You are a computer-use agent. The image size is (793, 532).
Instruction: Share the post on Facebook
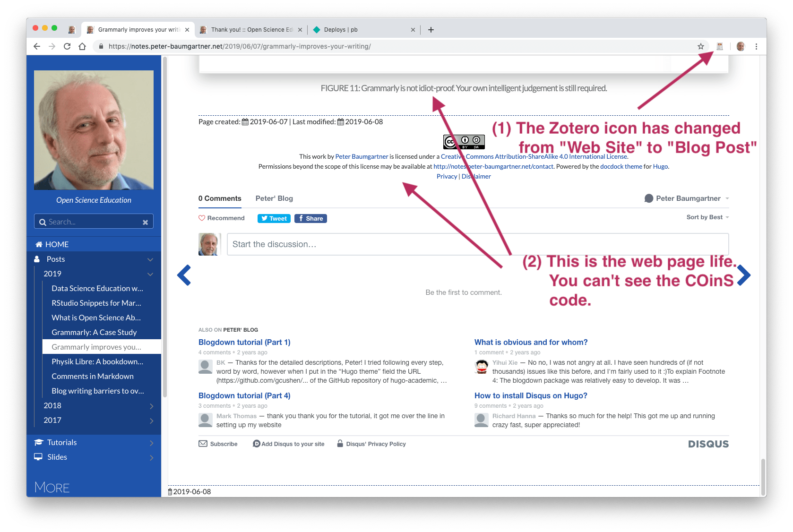(310, 218)
